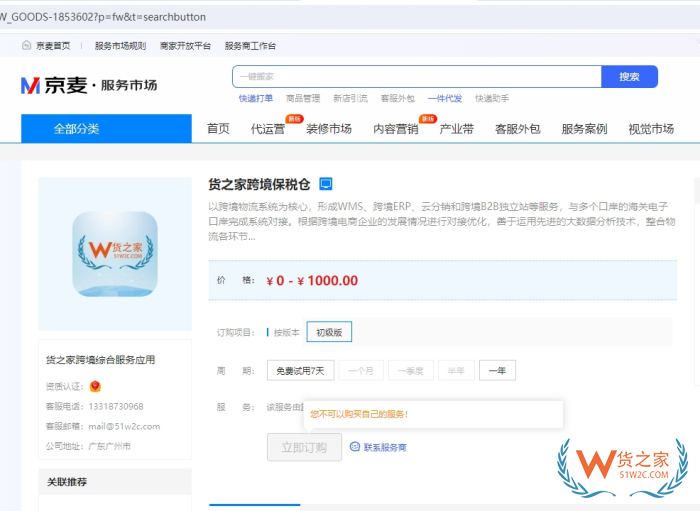The height and width of the screenshot is (511, 700).
Task: Click the 您不可以购买自己的服务 tooltip message
Action: pyautogui.click(x=359, y=414)
